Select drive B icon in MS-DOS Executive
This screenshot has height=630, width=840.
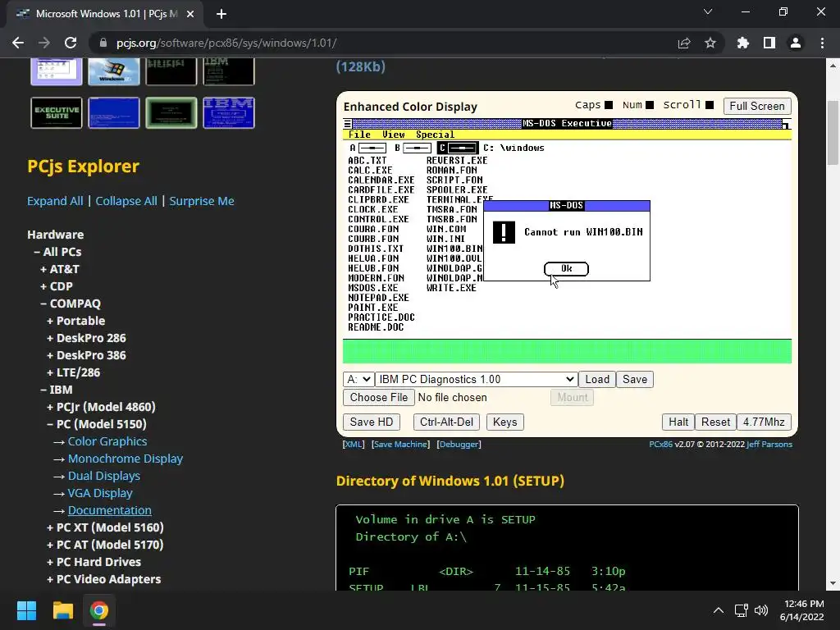(413, 148)
